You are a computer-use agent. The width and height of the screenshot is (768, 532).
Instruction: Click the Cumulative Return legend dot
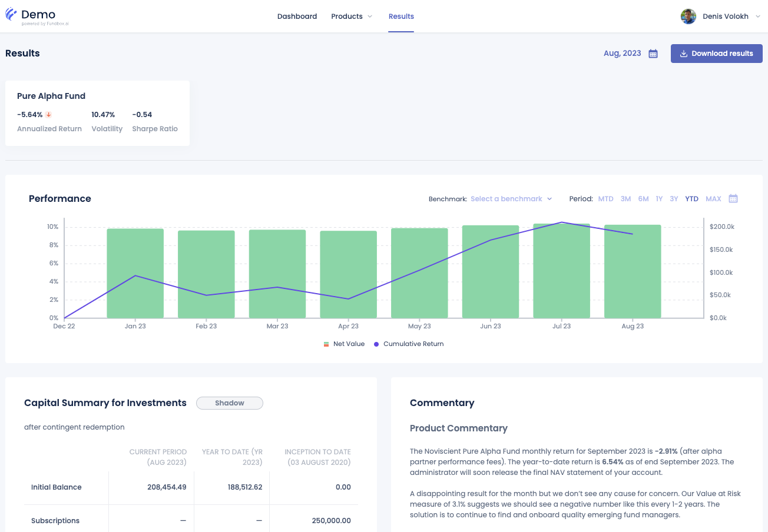[x=376, y=344]
